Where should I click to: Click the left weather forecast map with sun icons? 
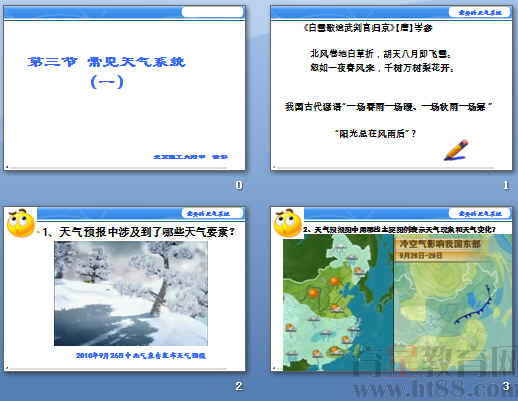coord(338,303)
